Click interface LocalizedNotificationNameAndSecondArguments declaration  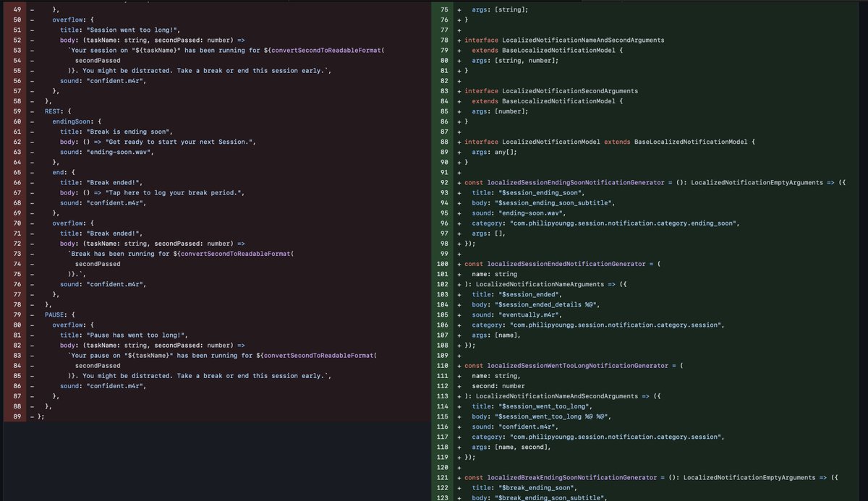tap(564, 40)
